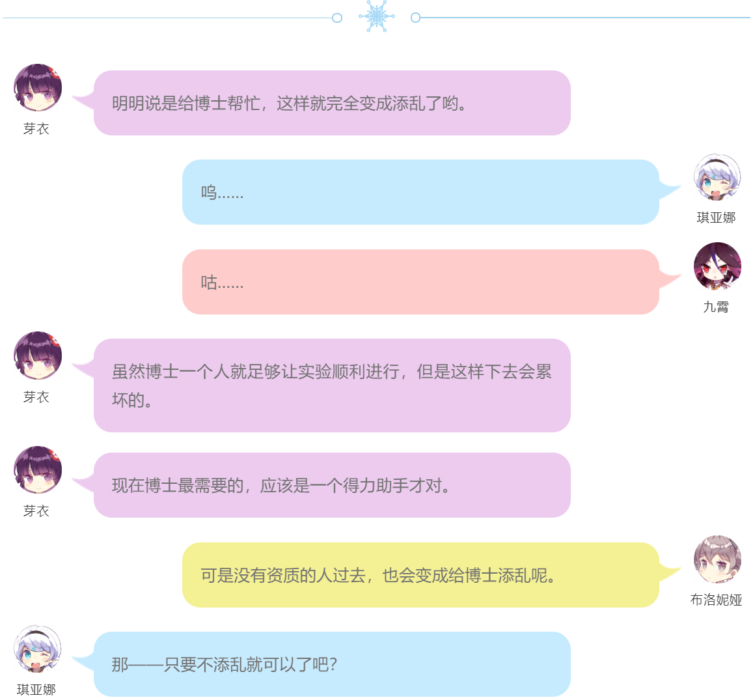Click the left circle on the divider line
Viewport: 755px width, 700px height.
[x=337, y=18]
